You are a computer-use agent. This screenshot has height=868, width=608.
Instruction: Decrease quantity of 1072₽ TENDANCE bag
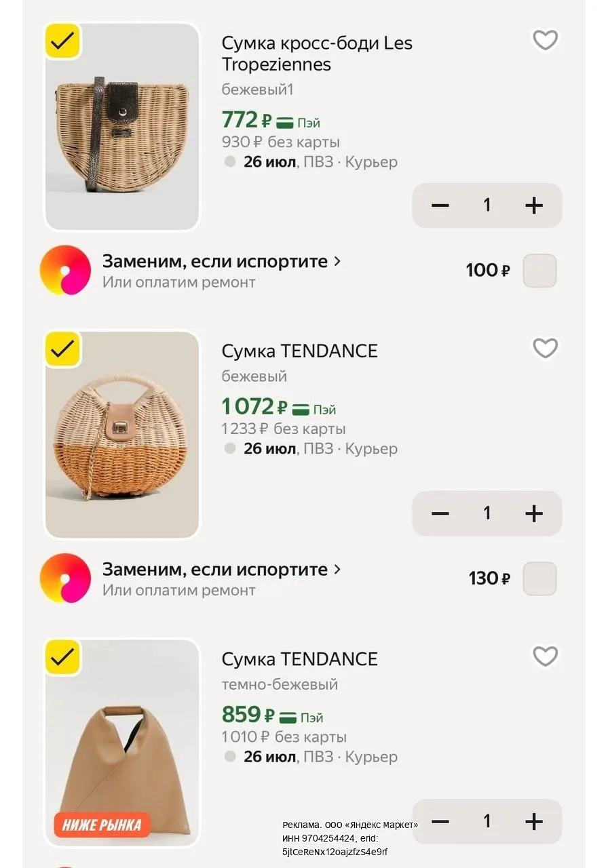point(440,513)
